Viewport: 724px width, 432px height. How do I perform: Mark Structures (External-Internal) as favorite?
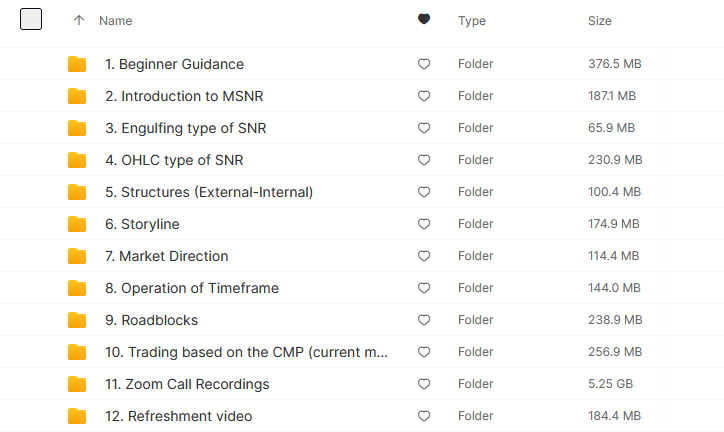click(424, 192)
